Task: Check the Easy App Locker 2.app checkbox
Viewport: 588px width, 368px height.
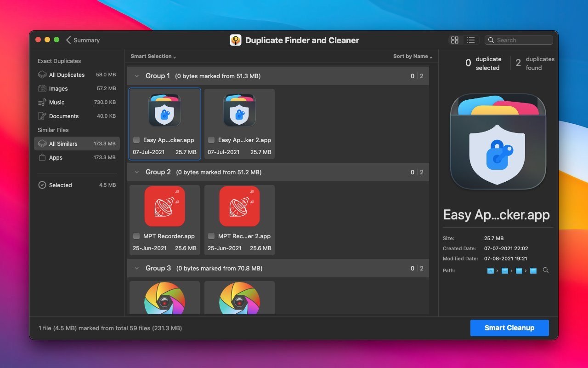Action: coord(211,140)
